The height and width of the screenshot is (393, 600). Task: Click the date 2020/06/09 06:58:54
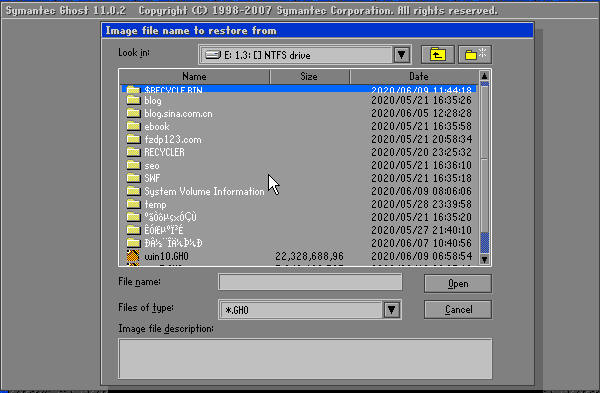(x=421, y=256)
